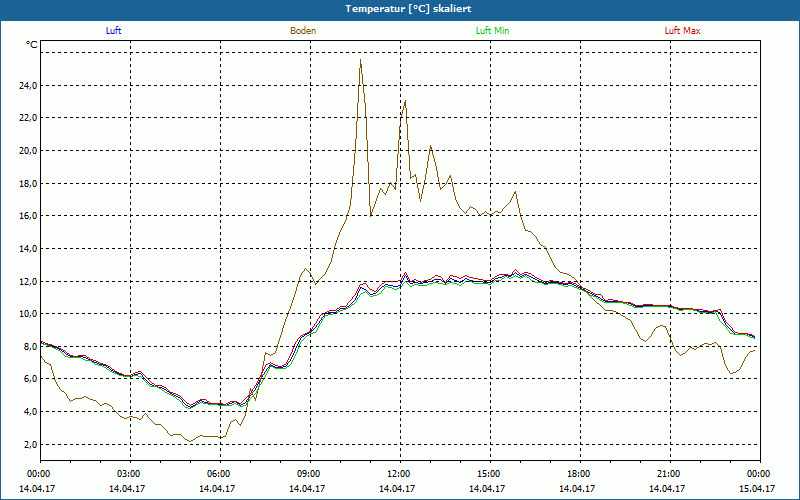Click the 21:00 time axis label
Image resolution: width=800 pixels, height=500 pixels.
[670, 474]
